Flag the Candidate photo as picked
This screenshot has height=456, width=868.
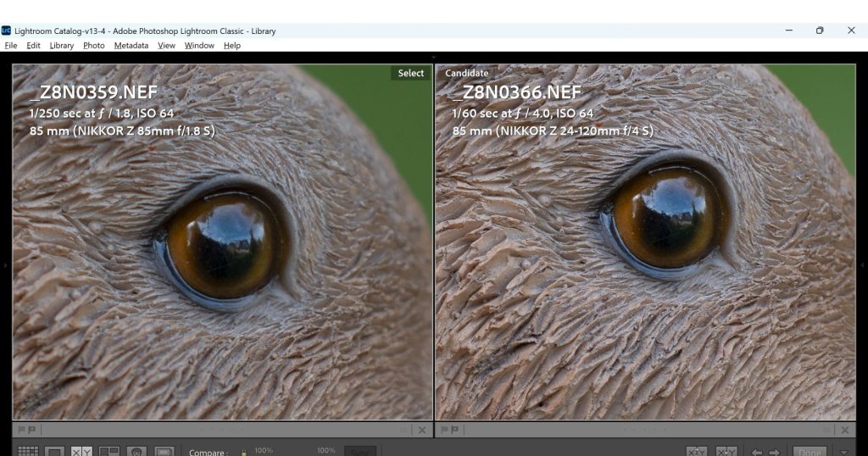444,430
